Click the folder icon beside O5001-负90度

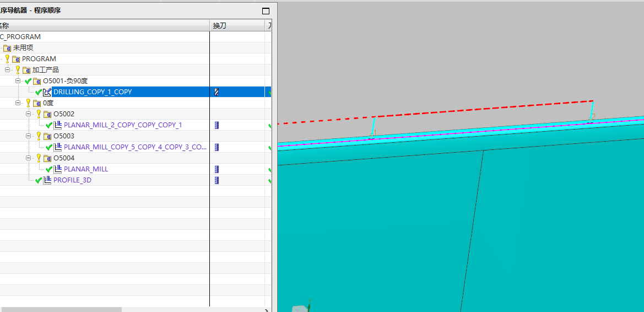coord(37,81)
